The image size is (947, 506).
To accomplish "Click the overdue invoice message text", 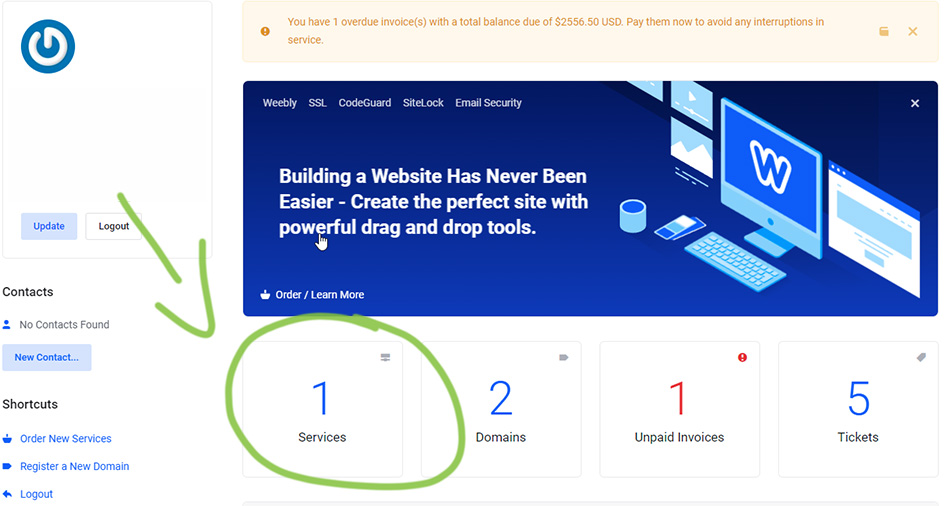I will click(x=556, y=31).
